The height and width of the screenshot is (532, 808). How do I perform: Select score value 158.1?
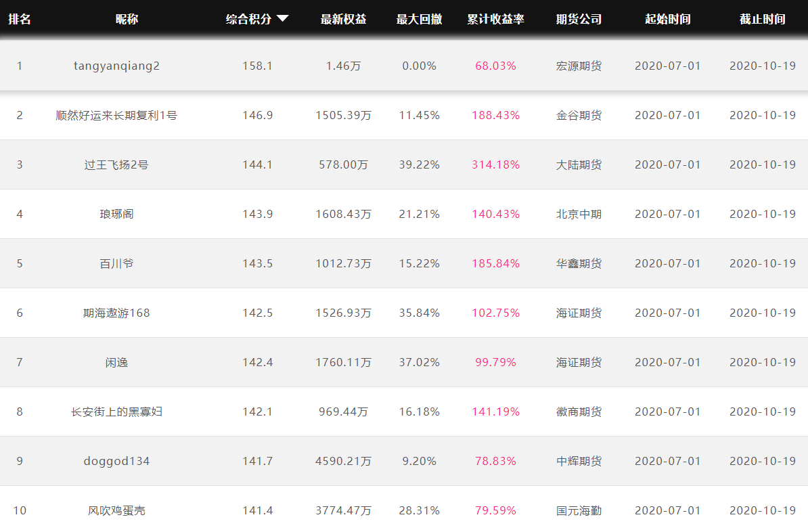coord(258,66)
